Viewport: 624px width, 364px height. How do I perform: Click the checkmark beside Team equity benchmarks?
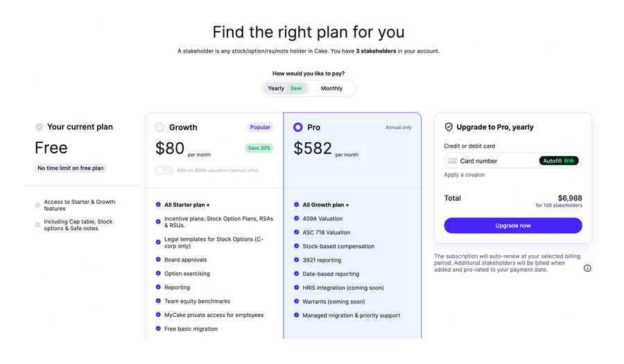[158, 301]
